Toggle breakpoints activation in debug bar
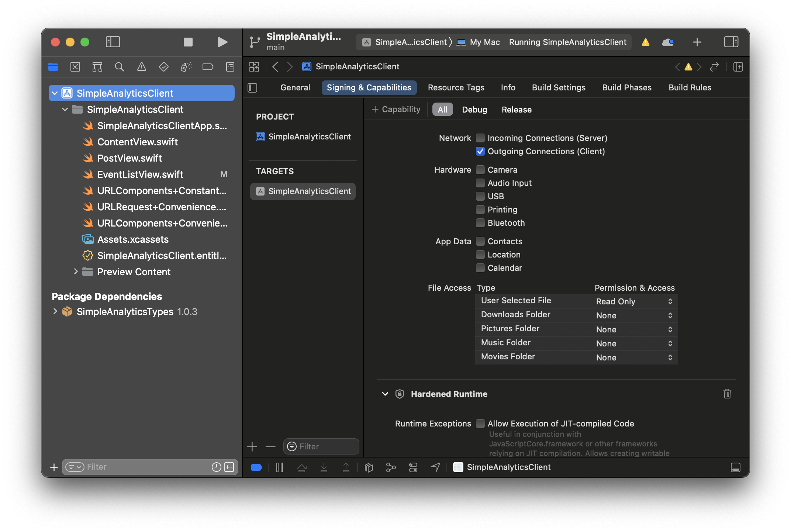Image resolution: width=791 pixels, height=532 pixels. click(x=256, y=467)
